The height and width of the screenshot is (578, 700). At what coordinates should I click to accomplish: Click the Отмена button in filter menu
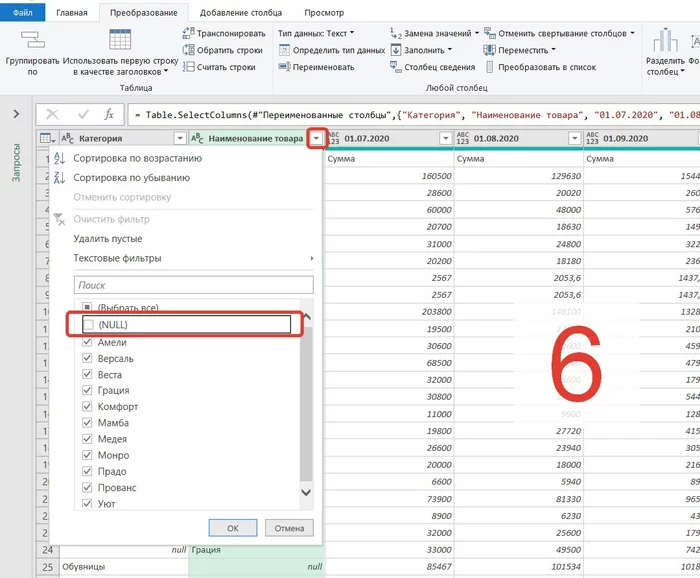point(289,528)
